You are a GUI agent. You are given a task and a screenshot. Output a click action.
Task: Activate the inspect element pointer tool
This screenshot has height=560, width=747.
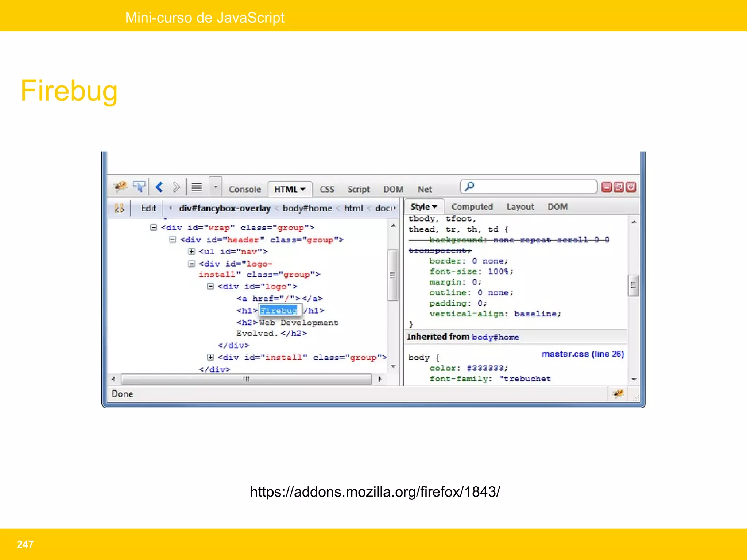[139, 187]
